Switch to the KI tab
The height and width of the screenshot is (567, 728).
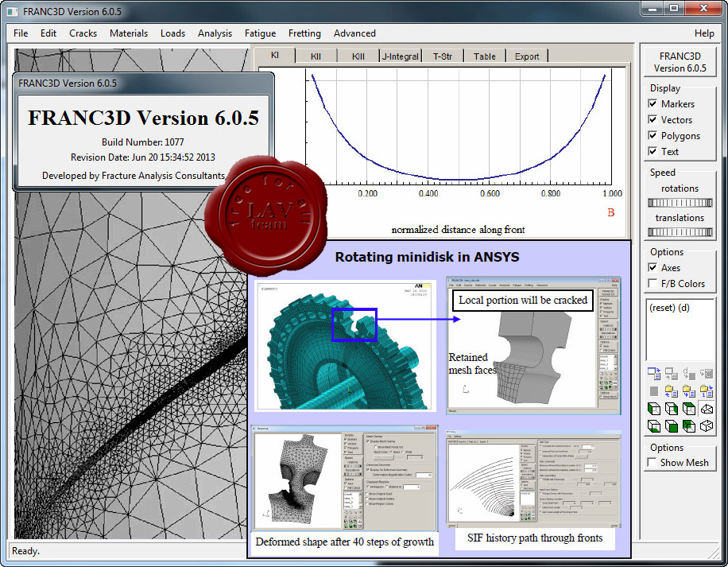pos(274,55)
